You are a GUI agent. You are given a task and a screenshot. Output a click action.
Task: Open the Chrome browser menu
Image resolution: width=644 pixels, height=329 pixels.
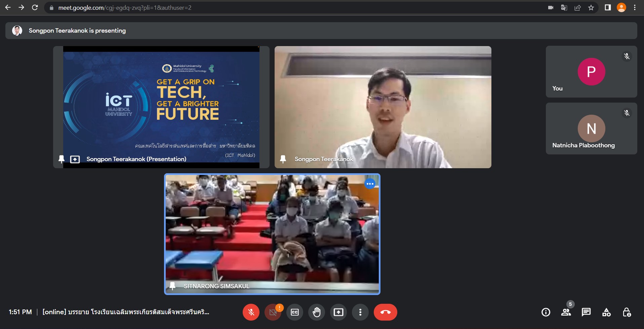[635, 7]
